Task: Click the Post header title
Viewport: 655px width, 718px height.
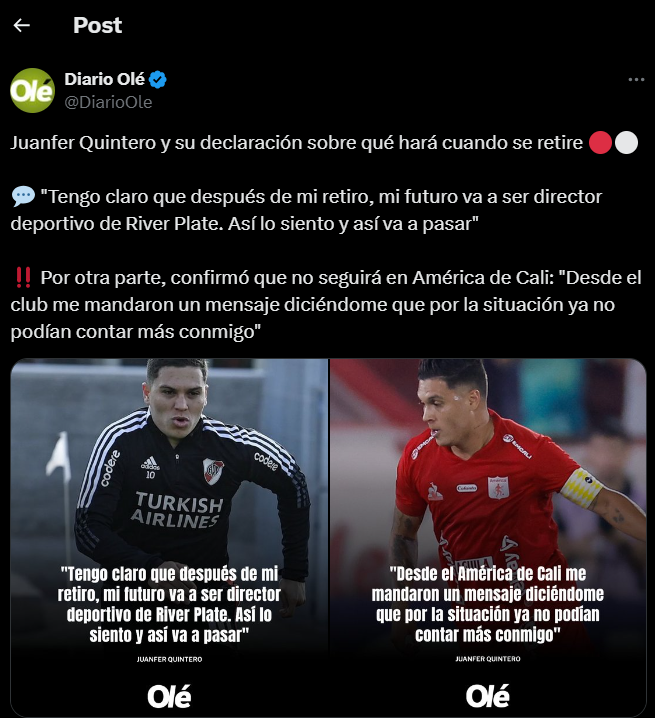Action: tap(98, 25)
